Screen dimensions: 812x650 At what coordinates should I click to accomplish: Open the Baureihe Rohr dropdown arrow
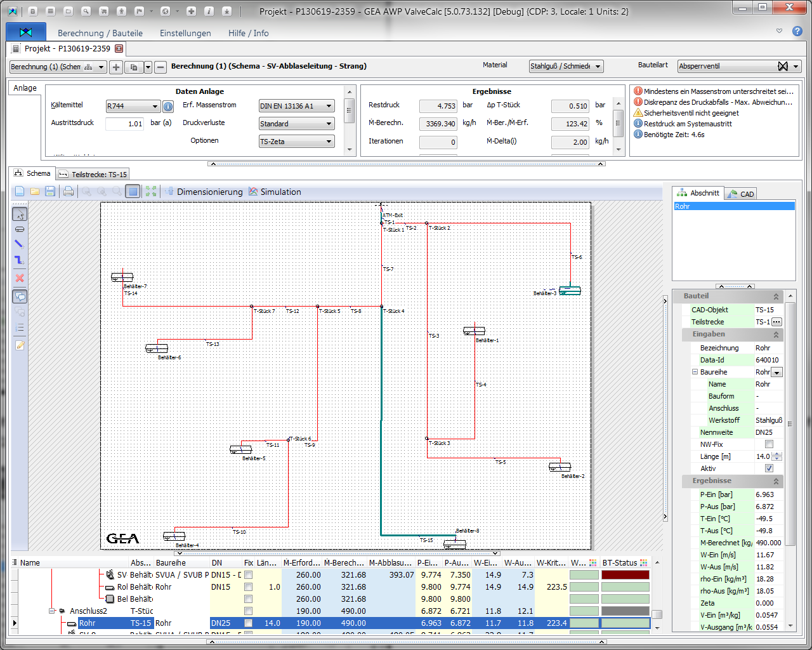point(777,373)
